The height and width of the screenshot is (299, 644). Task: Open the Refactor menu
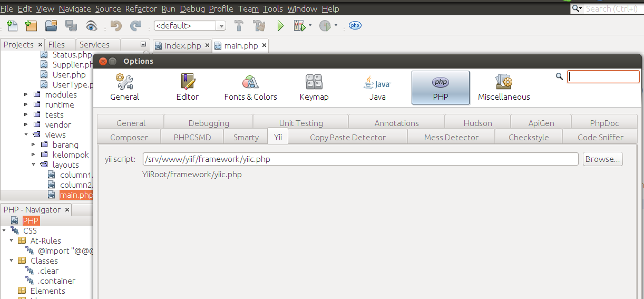pyautogui.click(x=141, y=8)
